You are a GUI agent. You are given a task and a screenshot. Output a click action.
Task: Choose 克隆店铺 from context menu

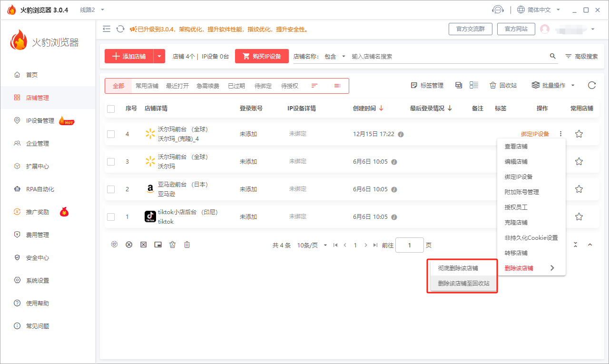(x=516, y=223)
